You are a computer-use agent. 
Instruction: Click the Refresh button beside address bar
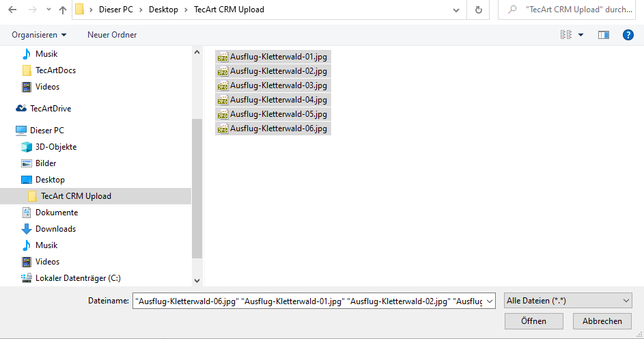point(478,10)
